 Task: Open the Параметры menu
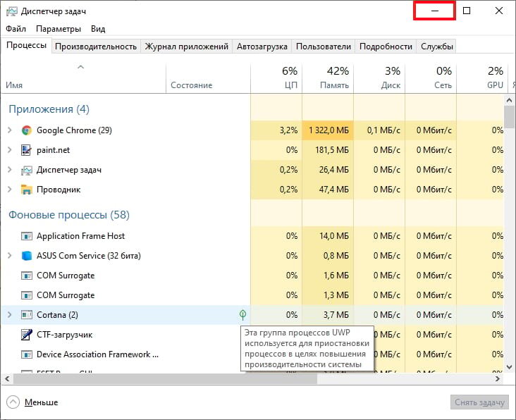click(59, 29)
